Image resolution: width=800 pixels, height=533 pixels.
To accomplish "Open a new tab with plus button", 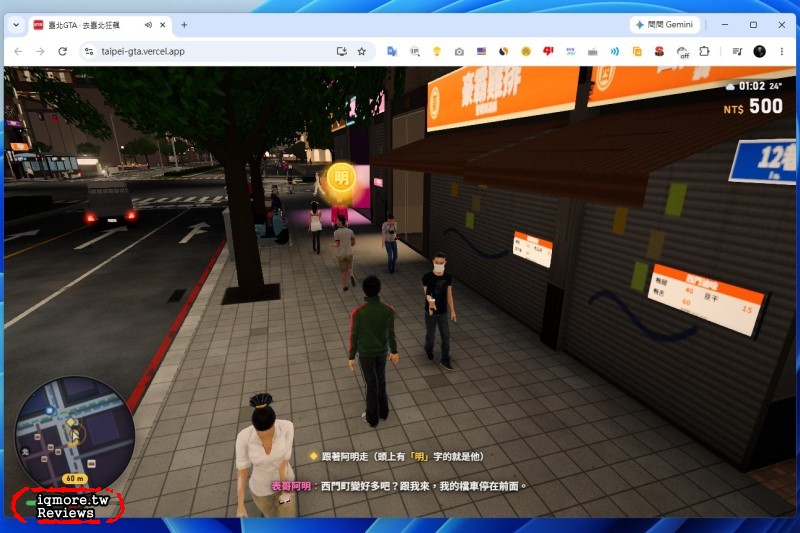I will (184, 24).
